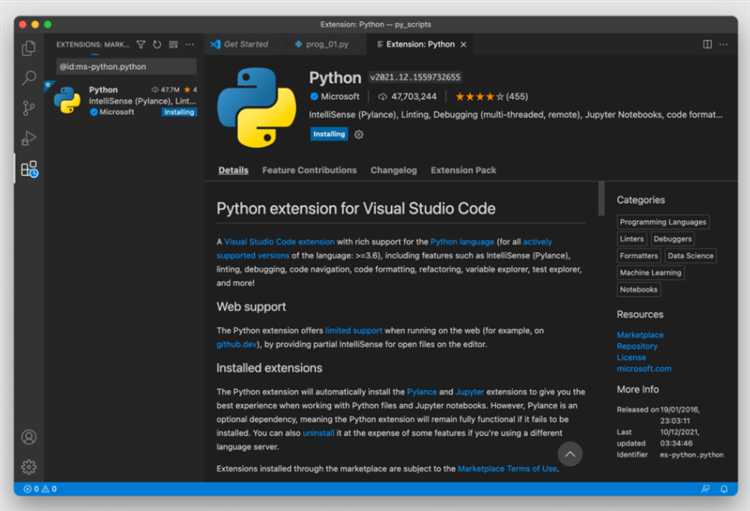Click the version v2021.12.1559732655 label
This screenshot has width=750, height=511.
coord(415,78)
